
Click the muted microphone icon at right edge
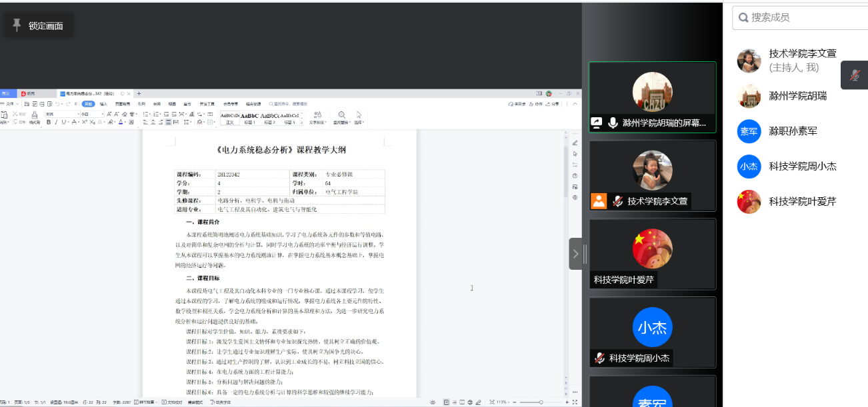855,75
